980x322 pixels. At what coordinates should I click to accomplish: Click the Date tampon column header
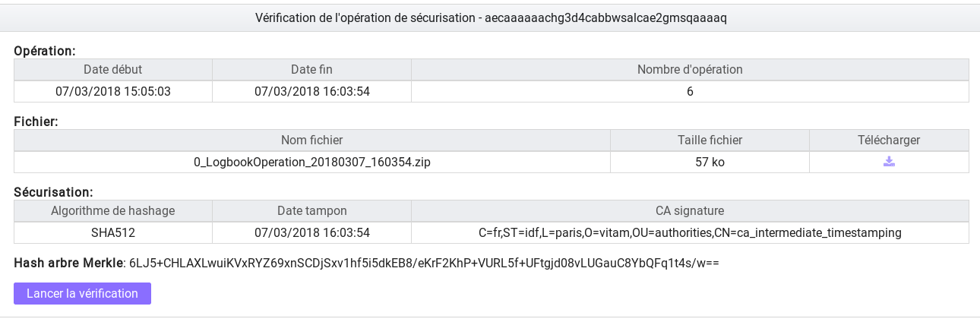pyautogui.click(x=311, y=210)
